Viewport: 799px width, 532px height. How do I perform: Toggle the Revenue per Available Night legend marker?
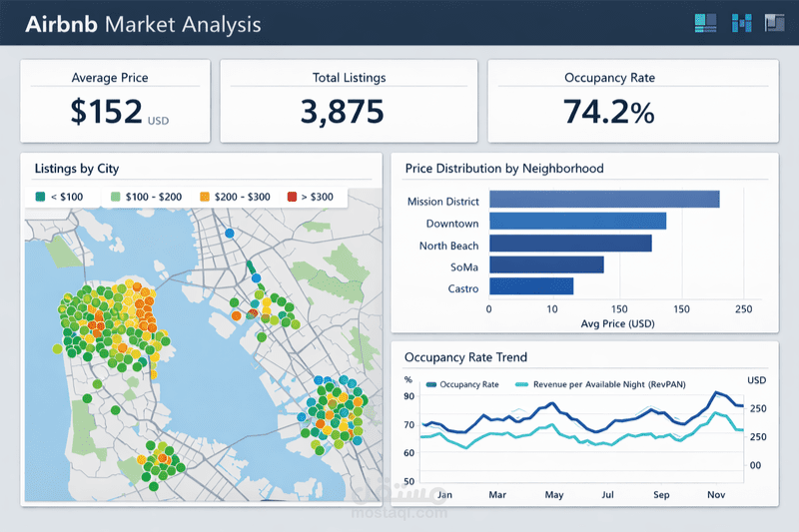(521, 384)
